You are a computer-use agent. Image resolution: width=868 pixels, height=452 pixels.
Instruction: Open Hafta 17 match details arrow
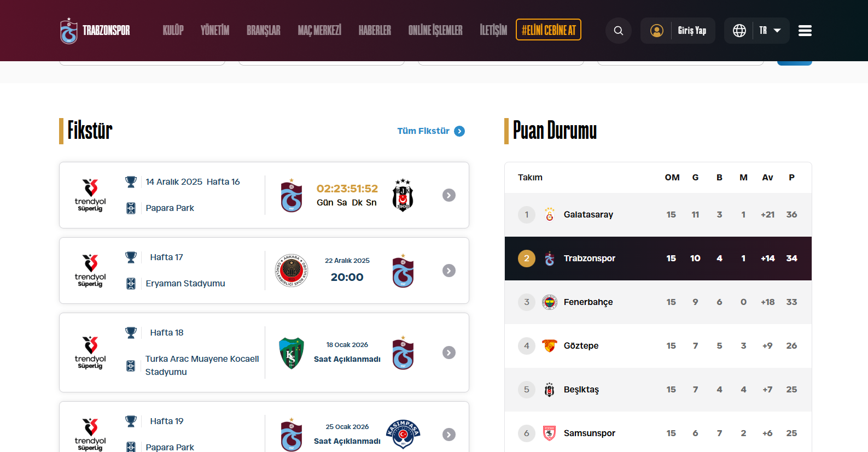449,271
